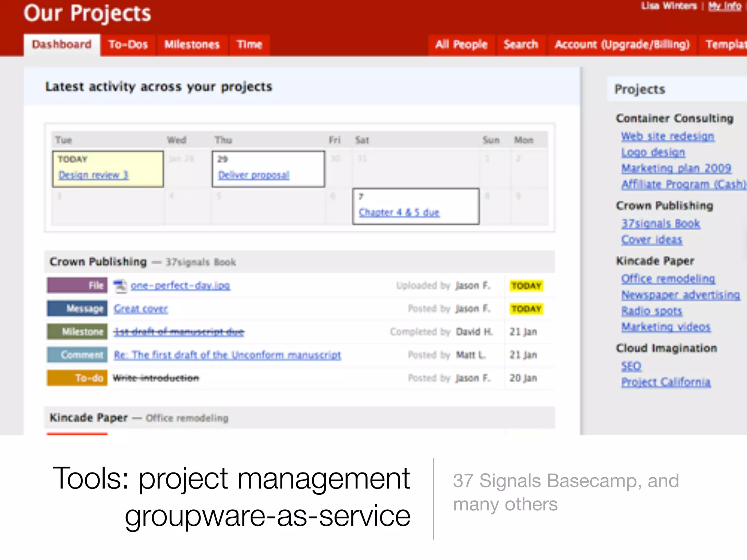Click the Jason F. name on Message row
The width and height of the screenshot is (747, 560).
(473, 309)
